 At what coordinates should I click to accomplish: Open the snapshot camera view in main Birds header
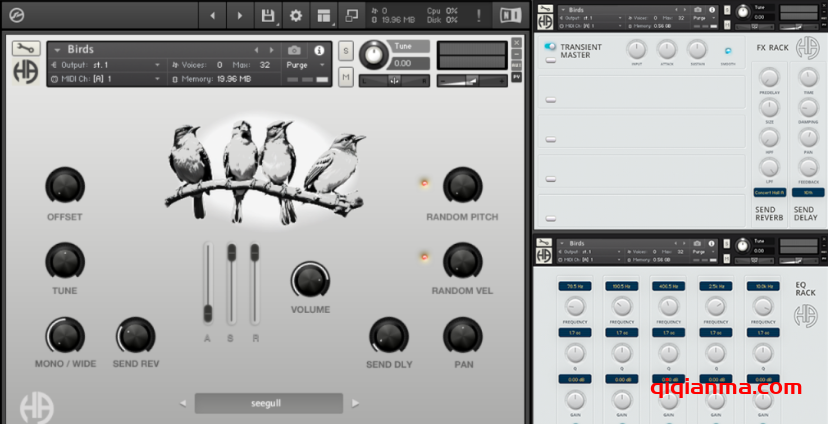(295, 50)
